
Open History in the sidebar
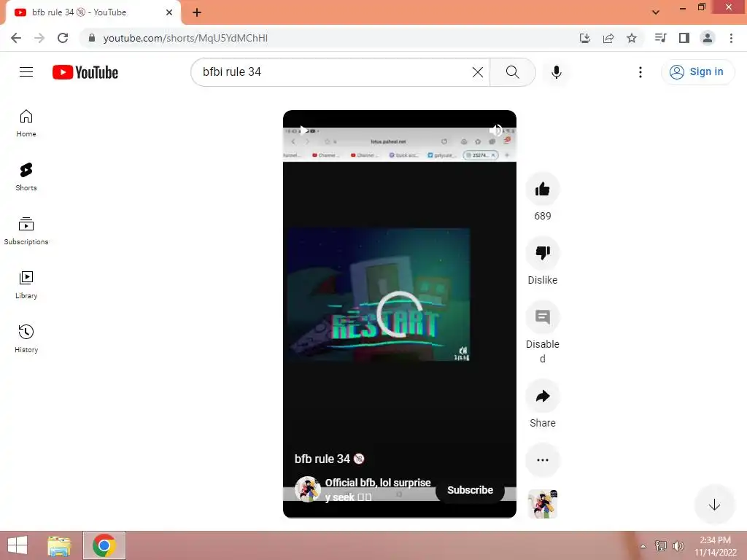(x=26, y=338)
